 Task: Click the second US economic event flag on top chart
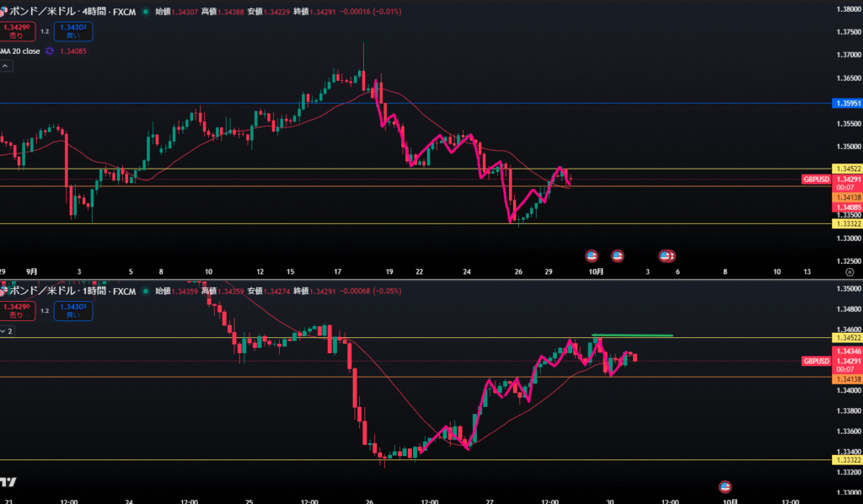(617, 255)
